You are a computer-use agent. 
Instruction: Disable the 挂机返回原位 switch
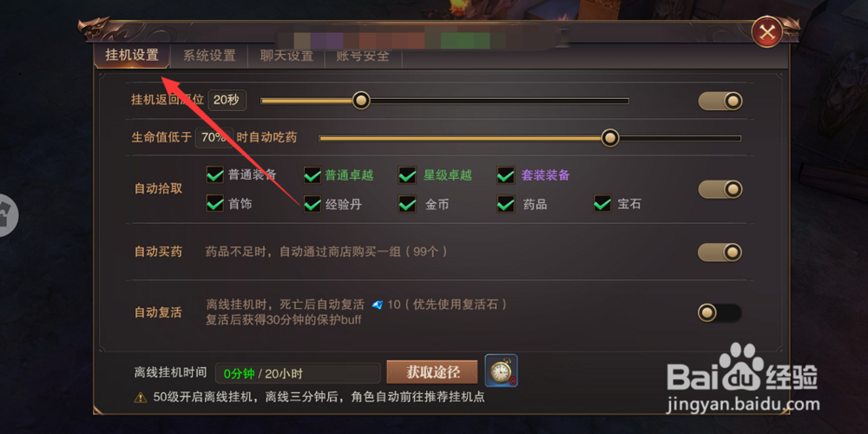720,101
